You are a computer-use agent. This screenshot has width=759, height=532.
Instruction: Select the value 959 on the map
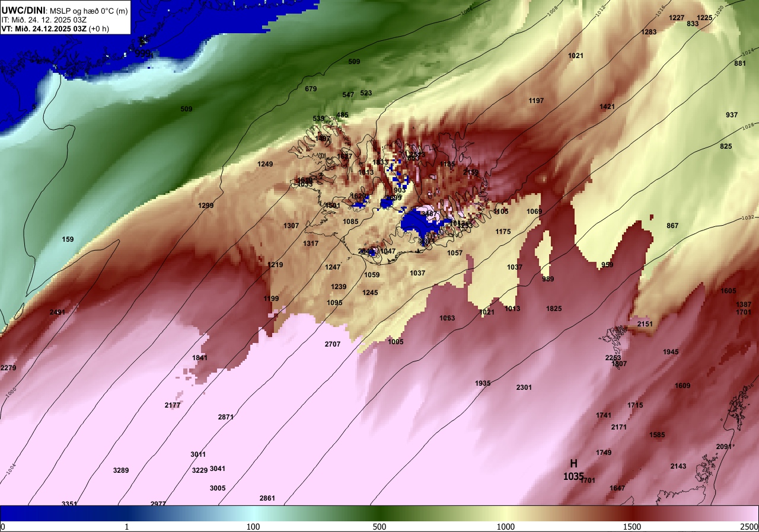[607, 265]
